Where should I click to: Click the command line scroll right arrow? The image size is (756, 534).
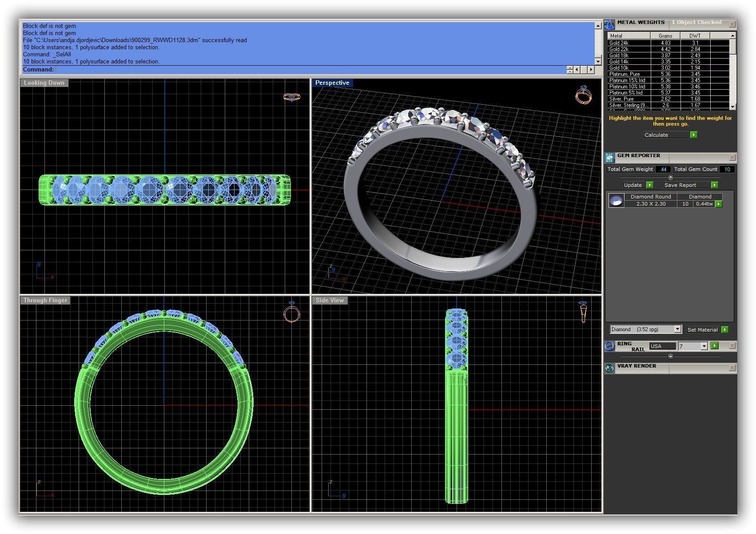[591, 70]
